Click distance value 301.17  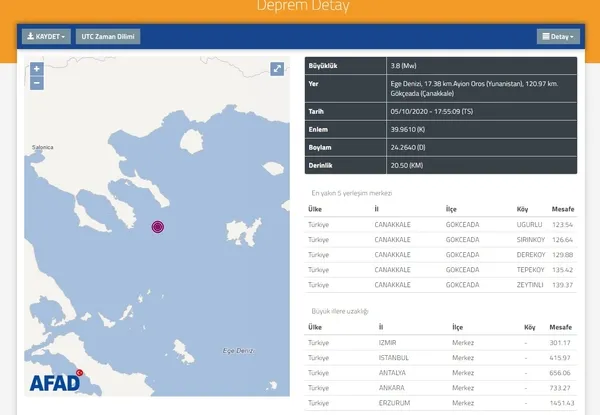pyautogui.click(x=560, y=343)
